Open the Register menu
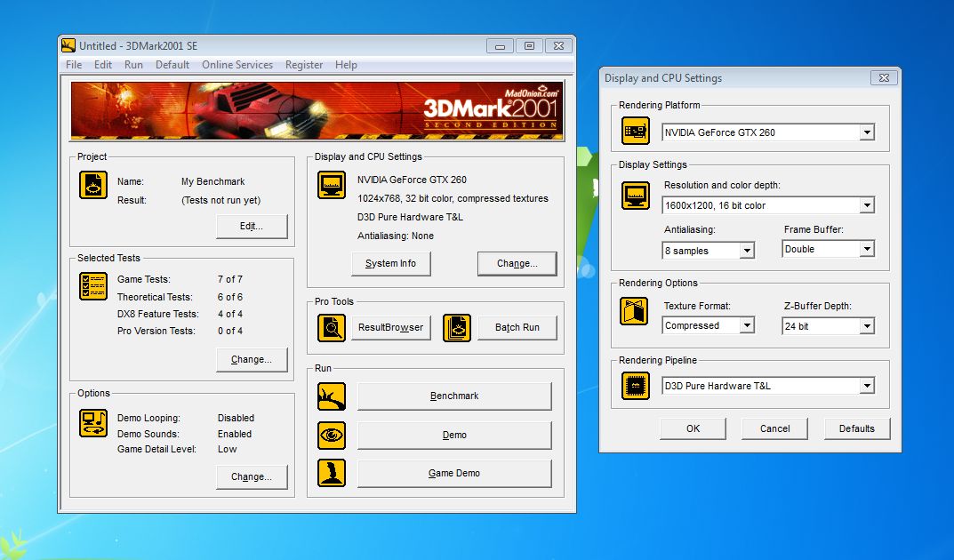The width and height of the screenshot is (954, 560). tap(304, 65)
